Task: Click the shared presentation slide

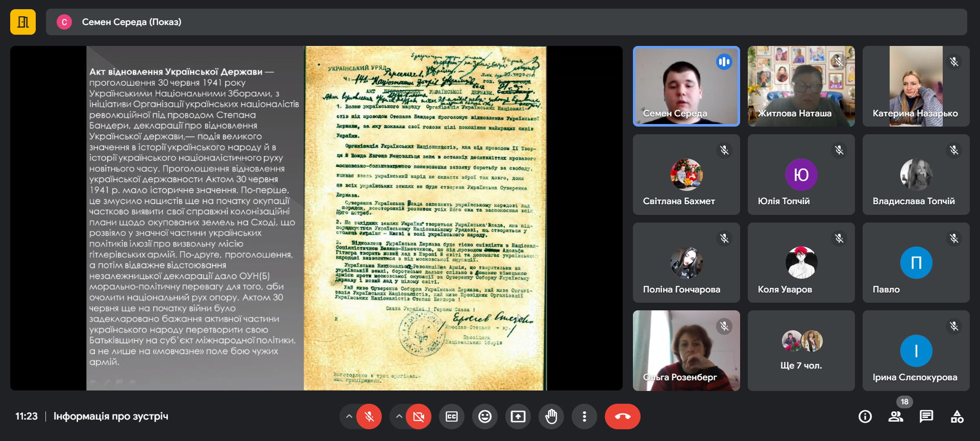Action: click(x=316, y=218)
